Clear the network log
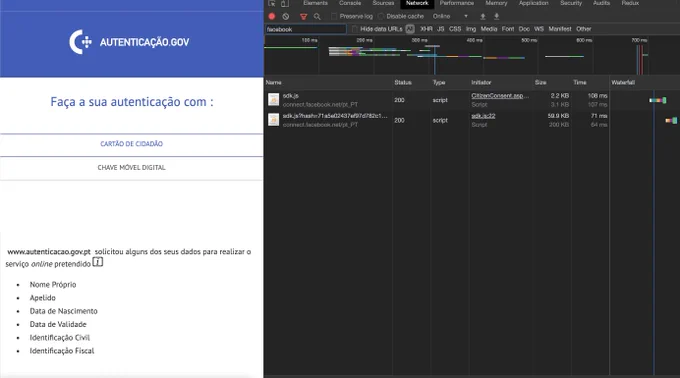680x378 pixels. coord(286,16)
